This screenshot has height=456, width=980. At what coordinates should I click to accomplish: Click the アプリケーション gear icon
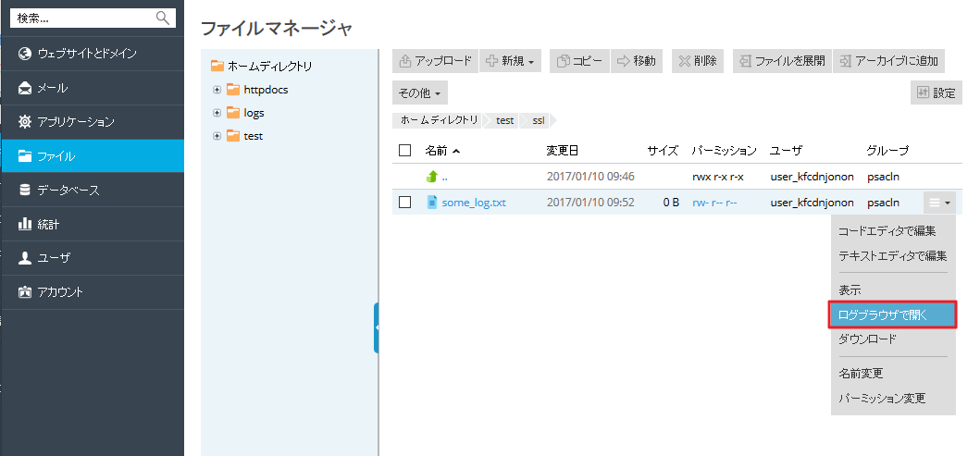(25, 122)
